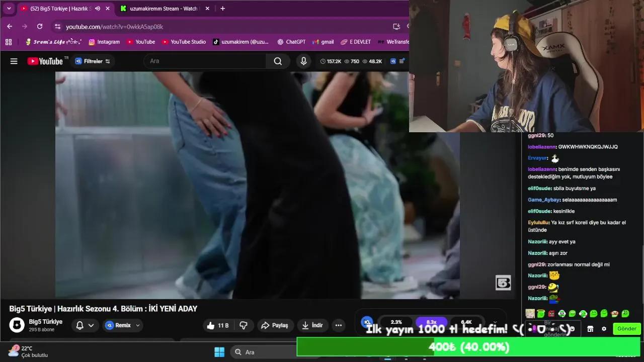
Task: Open the WeTransfer bookmark
Action: pyautogui.click(x=393, y=42)
